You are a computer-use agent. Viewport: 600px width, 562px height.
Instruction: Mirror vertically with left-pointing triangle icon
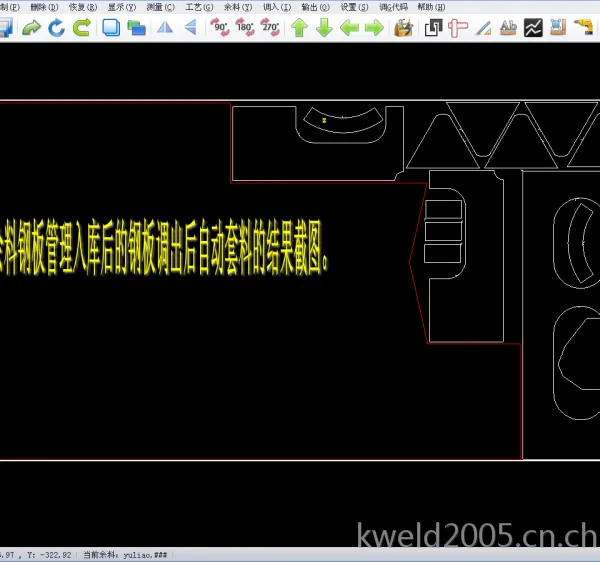click(x=190, y=28)
